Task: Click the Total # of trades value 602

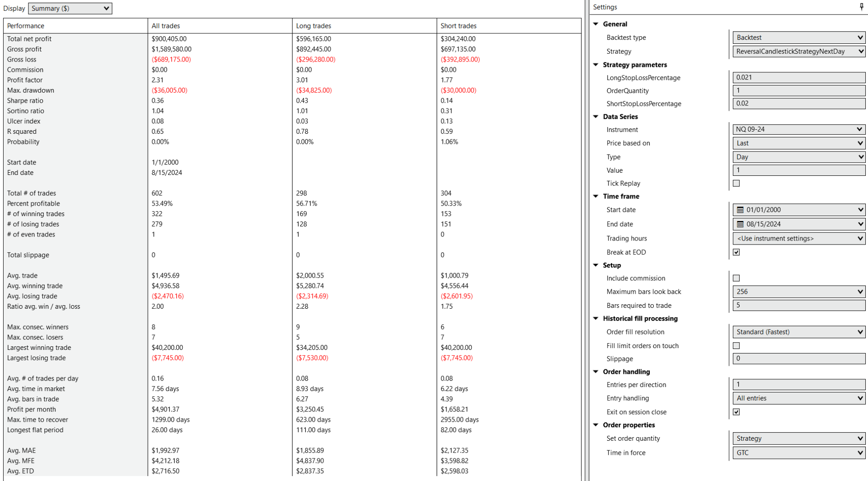Action: pyautogui.click(x=157, y=193)
